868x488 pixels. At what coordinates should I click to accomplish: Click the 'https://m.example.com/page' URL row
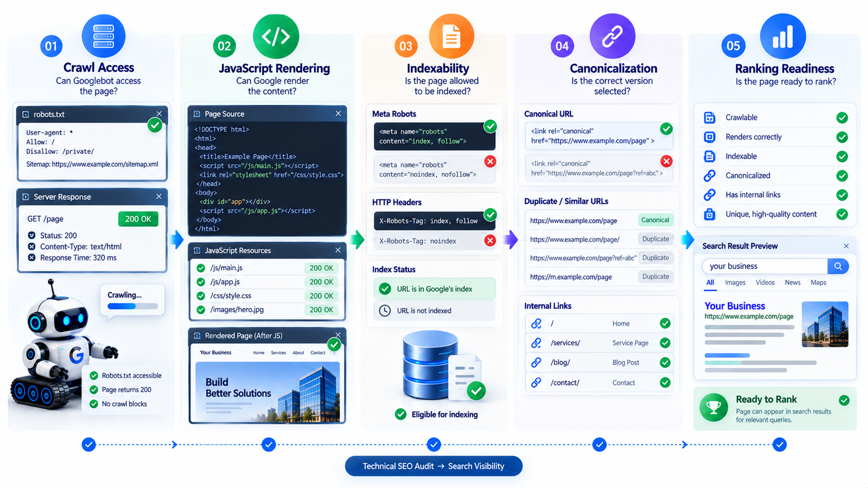tap(601, 277)
